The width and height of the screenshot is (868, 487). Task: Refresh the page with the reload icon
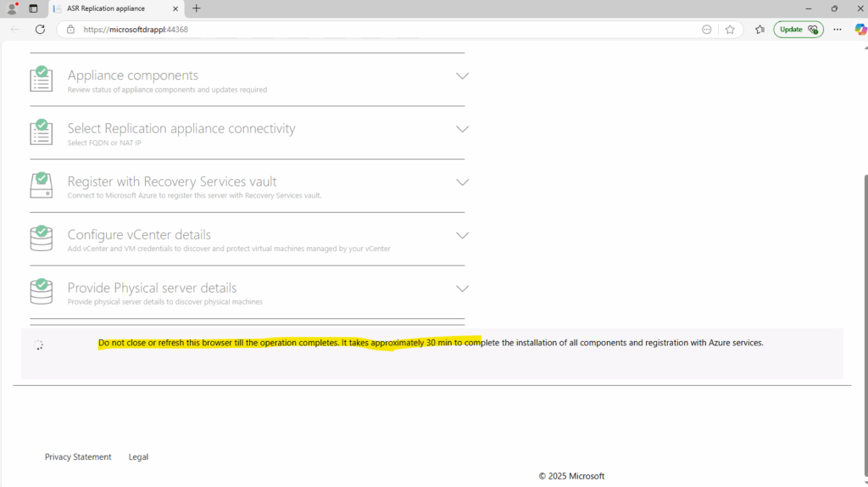[40, 30]
